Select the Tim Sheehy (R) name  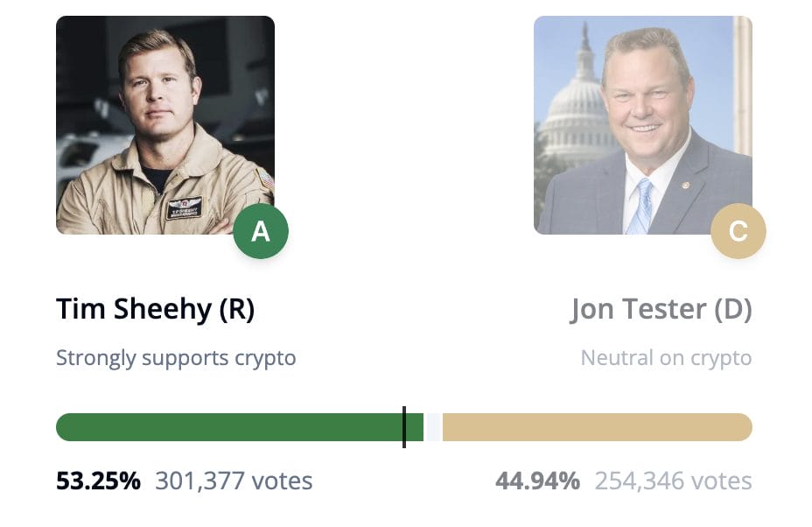156,309
